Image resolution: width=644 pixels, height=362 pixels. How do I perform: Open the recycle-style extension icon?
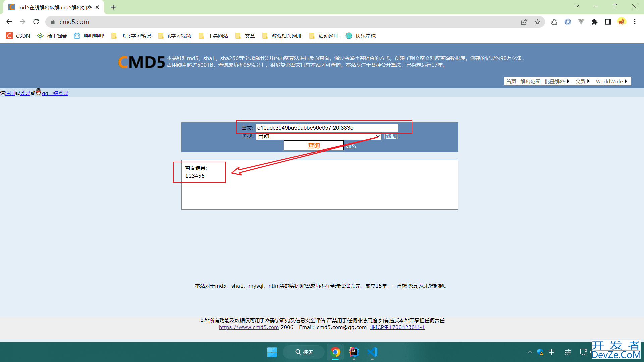(x=554, y=22)
